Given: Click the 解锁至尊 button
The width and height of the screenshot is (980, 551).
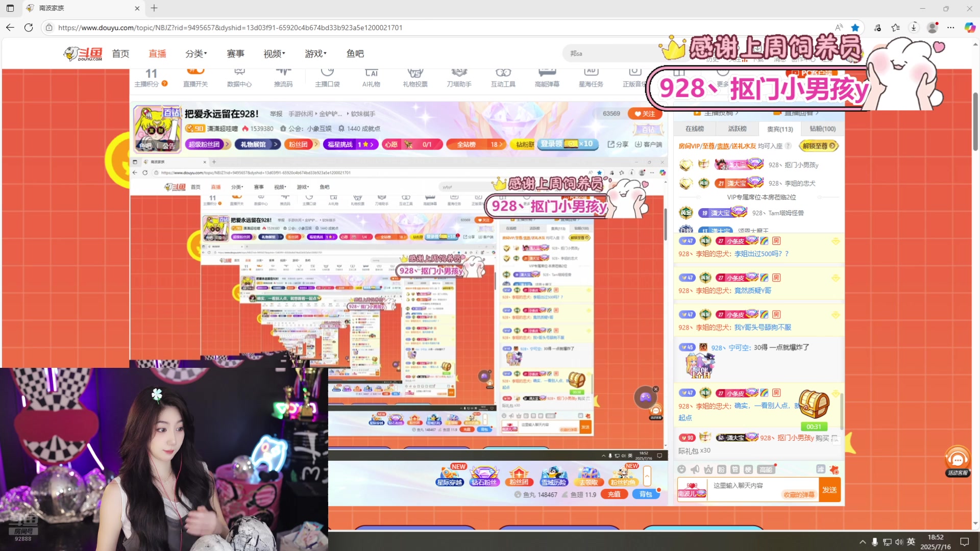Looking at the screenshot, I should [x=819, y=146].
